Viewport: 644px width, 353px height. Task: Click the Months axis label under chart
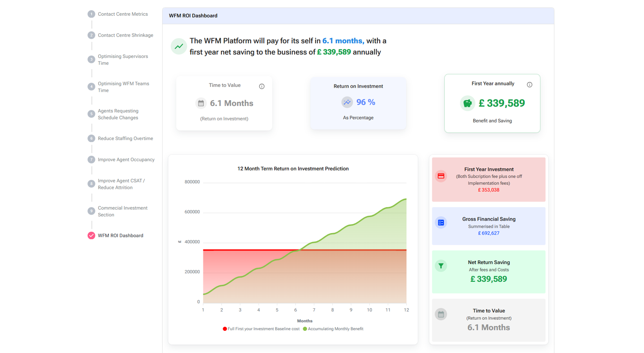pyautogui.click(x=305, y=321)
